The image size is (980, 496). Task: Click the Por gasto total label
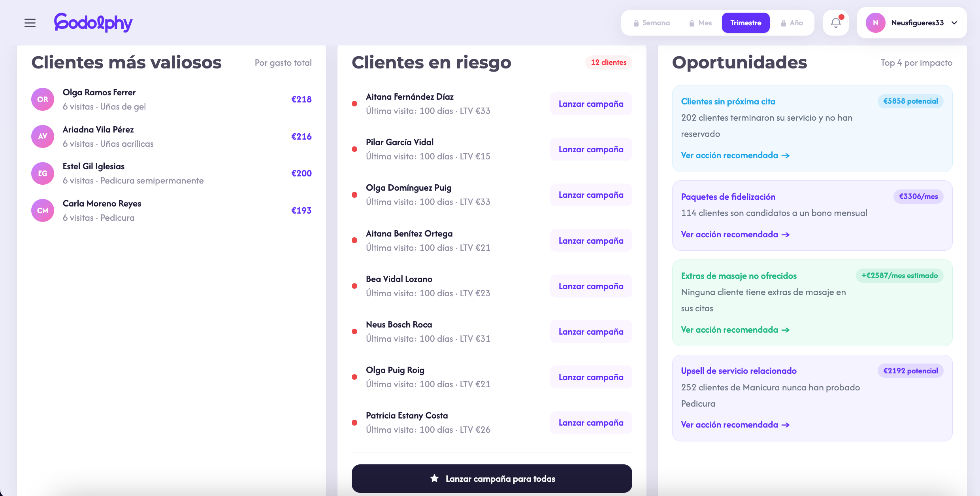point(283,62)
